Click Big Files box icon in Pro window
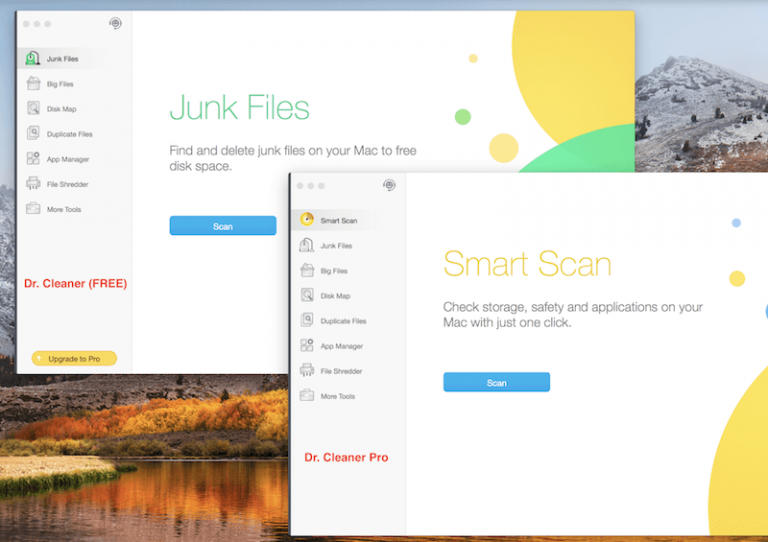The width and height of the screenshot is (768, 542). [307, 270]
